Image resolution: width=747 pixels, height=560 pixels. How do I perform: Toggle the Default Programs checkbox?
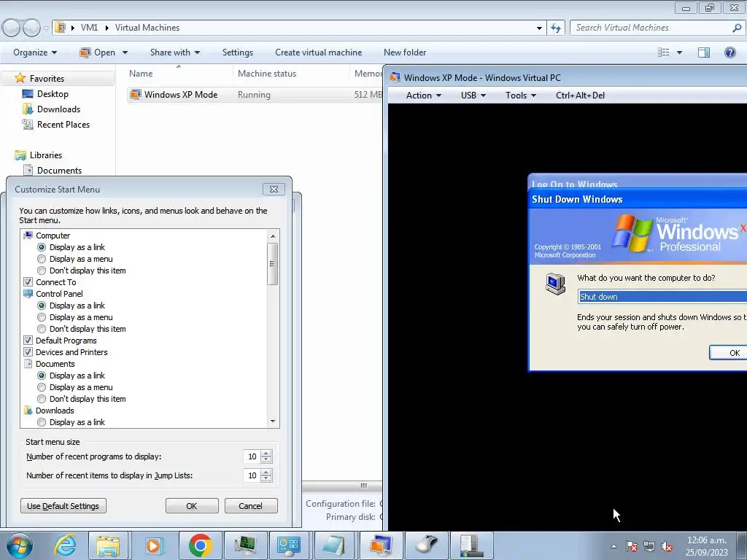pos(28,341)
